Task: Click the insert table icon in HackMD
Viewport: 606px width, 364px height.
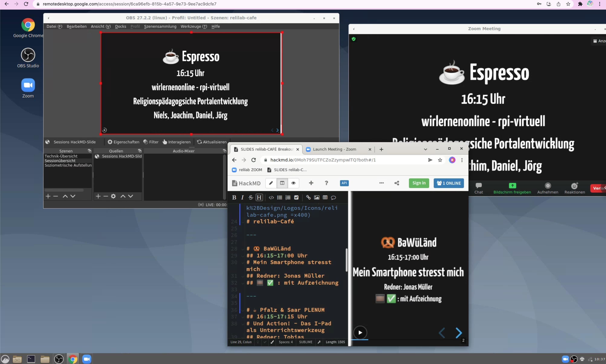Action: point(325,197)
